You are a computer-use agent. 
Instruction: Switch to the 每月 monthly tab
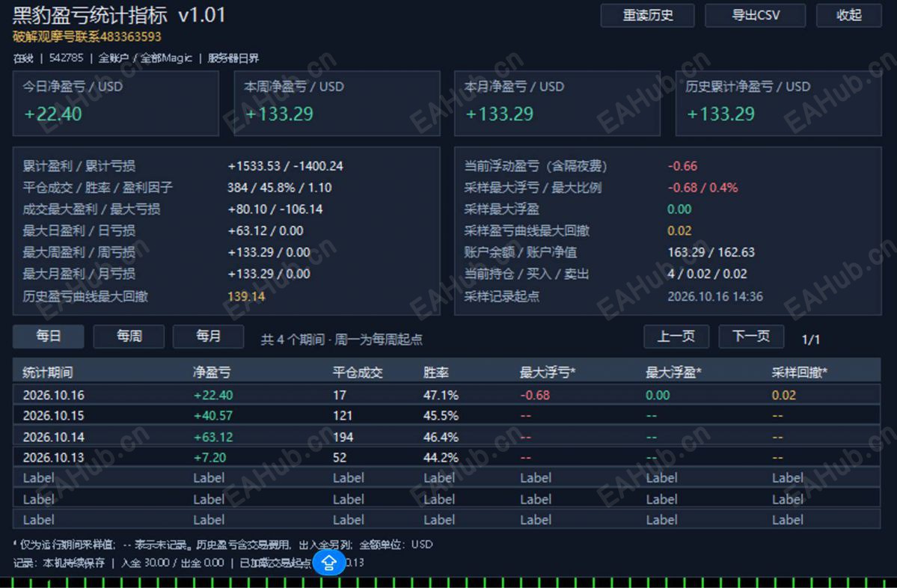coord(208,337)
